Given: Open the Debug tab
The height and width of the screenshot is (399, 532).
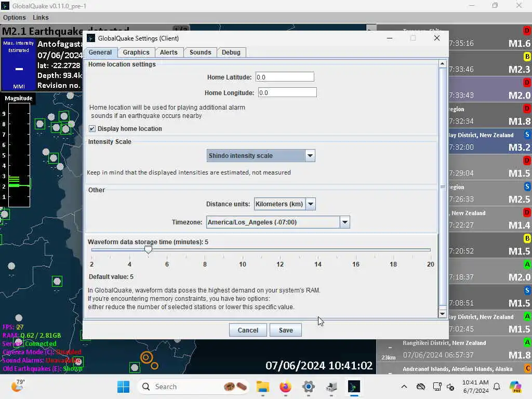Looking at the screenshot, I should pyautogui.click(x=231, y=52).
